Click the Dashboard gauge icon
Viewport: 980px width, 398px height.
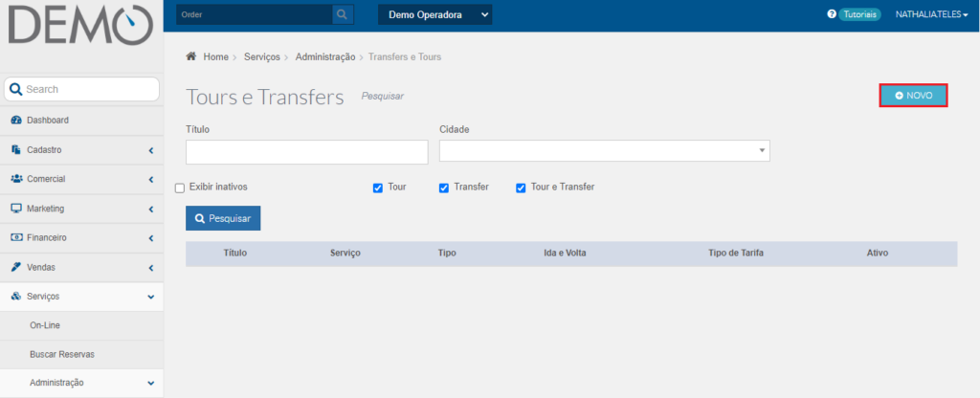click(x=17, y=120)
